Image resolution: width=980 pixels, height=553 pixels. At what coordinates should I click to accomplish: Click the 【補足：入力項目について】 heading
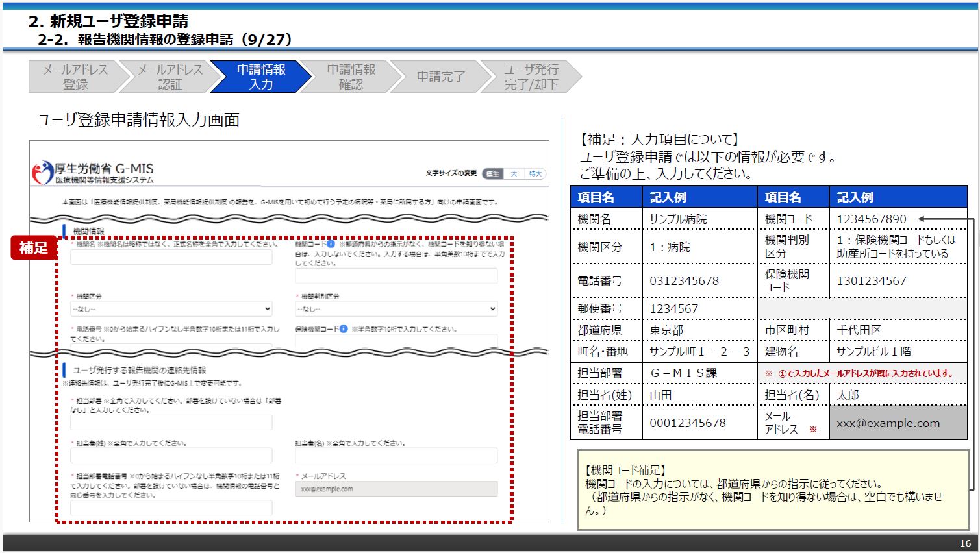click(659, 139)
